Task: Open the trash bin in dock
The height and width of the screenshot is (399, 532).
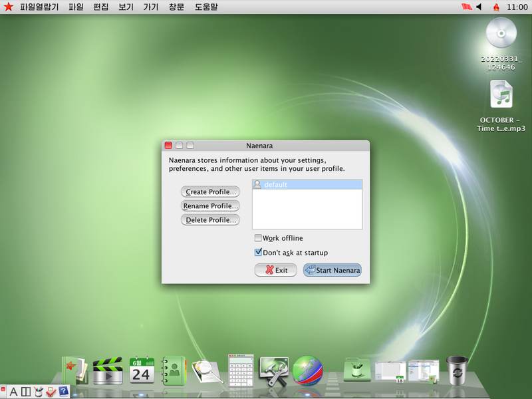Action: (457, 370)
